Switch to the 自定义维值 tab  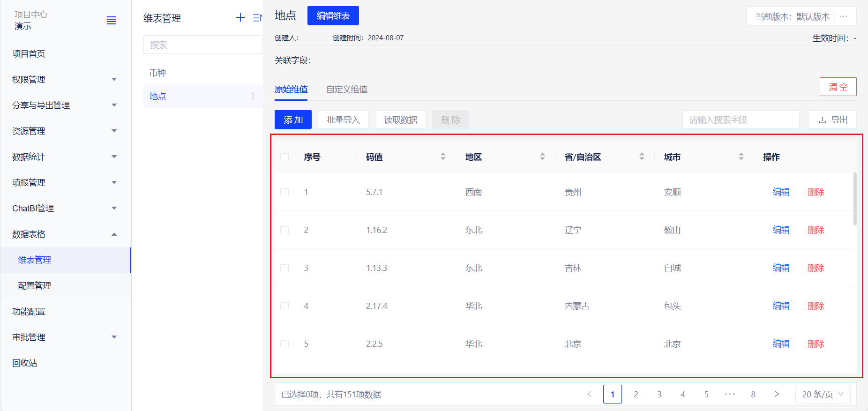[x=347, y=90]
